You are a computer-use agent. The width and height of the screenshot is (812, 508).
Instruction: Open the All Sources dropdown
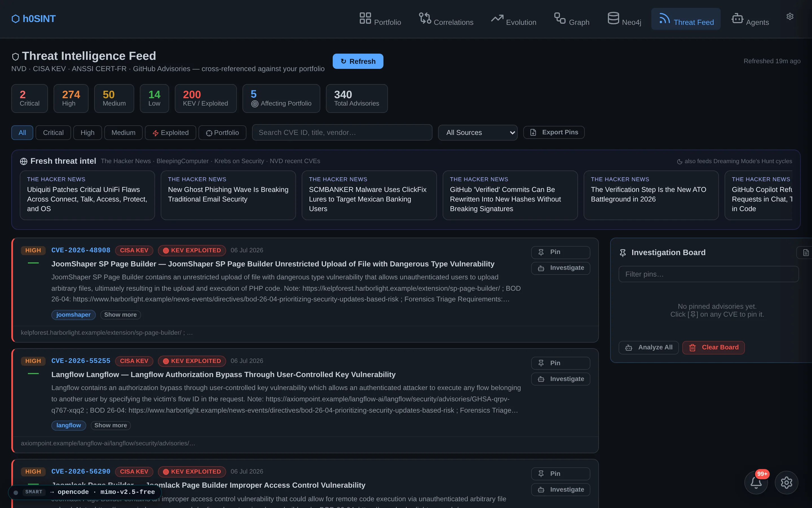477,133
